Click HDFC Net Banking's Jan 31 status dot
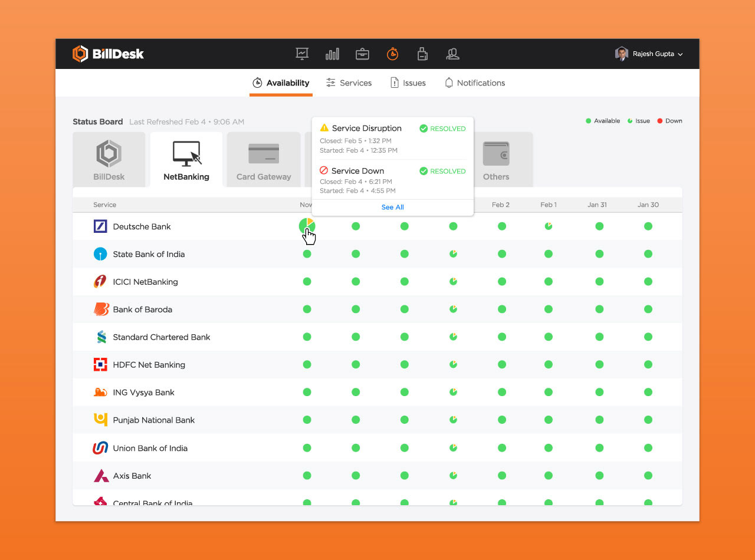 (599, 365)
